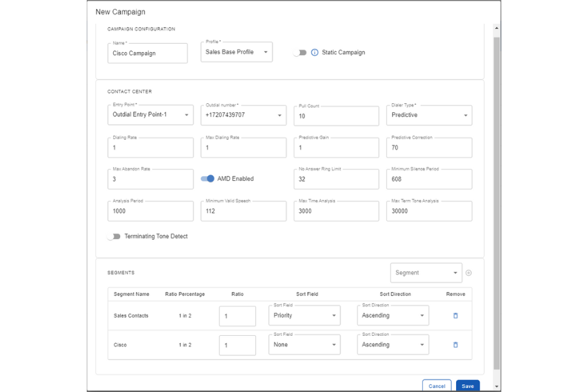Expand the Entry Point dropdown
588x392 pixels.
coord(150,115)
